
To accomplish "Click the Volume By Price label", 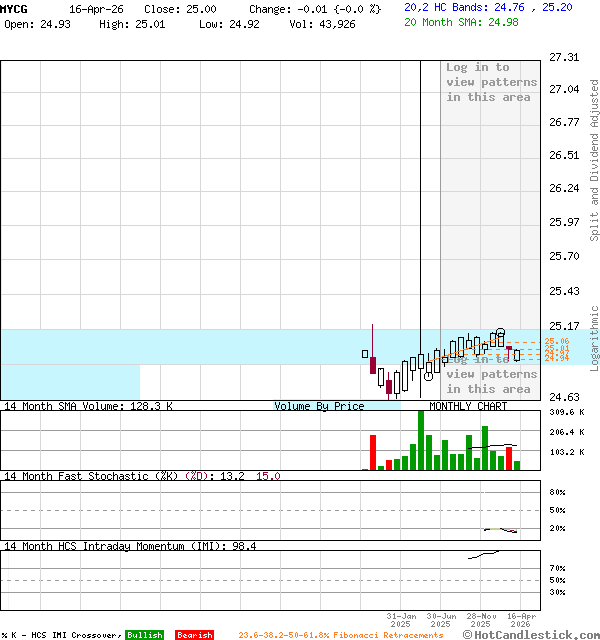I will 320,406.
